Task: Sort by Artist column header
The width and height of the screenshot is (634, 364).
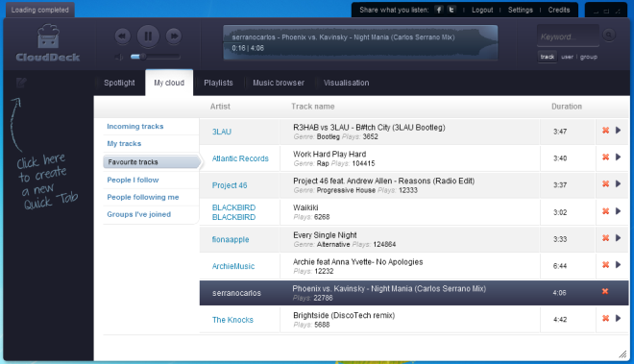Action: [220, 107]
